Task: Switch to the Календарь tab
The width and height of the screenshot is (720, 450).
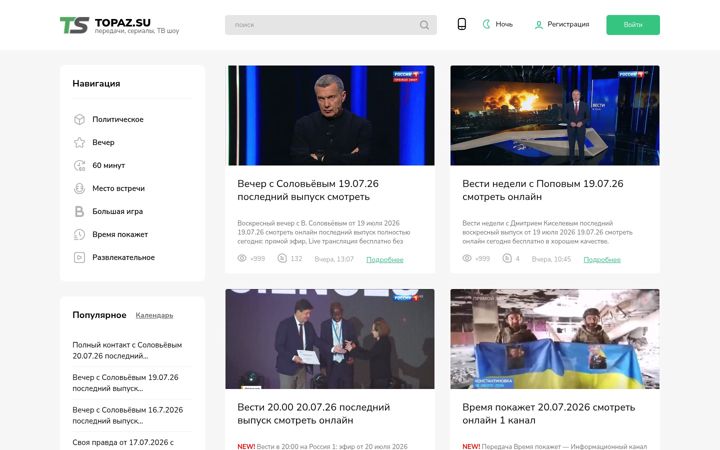Action: (154, 315)
